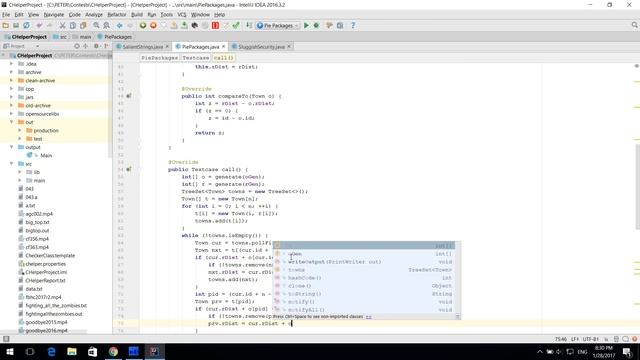Select toString() completion suggestion

coord(367,293)
